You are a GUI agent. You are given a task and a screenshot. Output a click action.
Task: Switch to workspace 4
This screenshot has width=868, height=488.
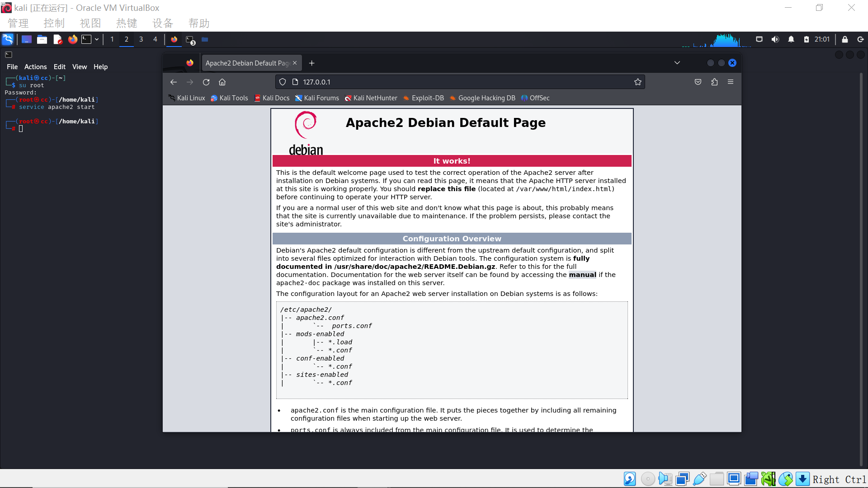[x=155, y=39]
